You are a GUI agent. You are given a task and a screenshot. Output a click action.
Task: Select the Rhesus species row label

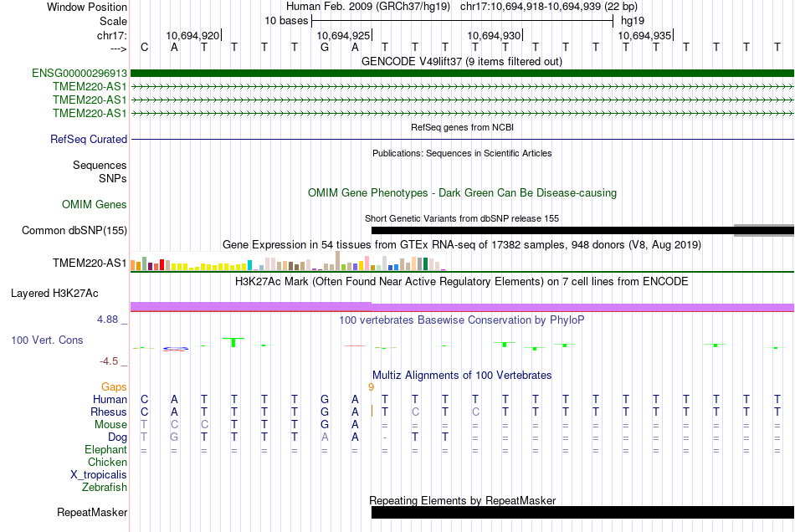[109, 412]
